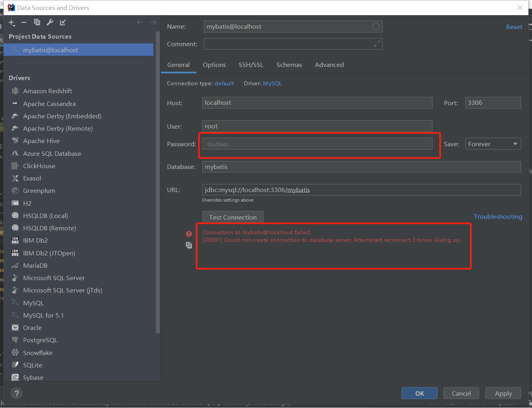Click the Troubleshooting link

[498, 216]
